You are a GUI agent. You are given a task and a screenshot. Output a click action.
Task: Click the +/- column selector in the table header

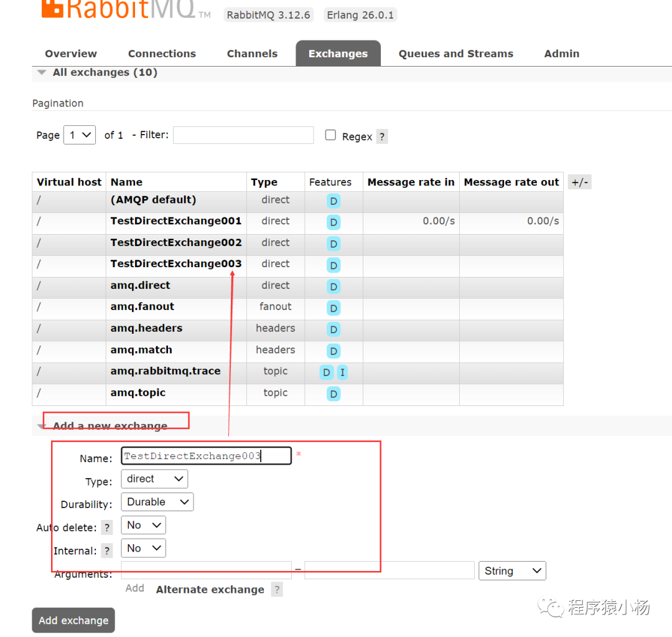click(579, 181)
